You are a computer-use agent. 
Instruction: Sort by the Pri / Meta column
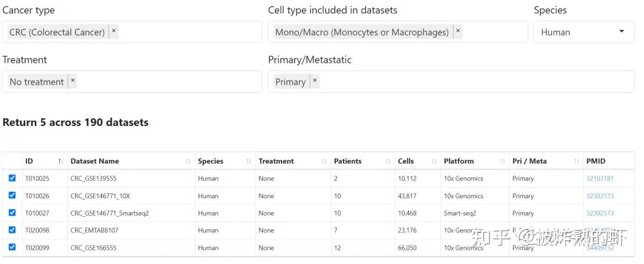537,161
